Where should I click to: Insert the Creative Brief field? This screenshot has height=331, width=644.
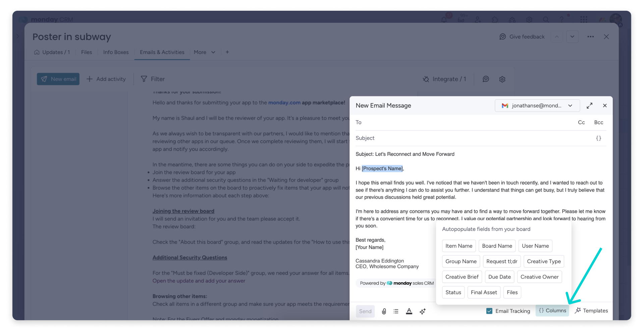(x=462, y=277)
